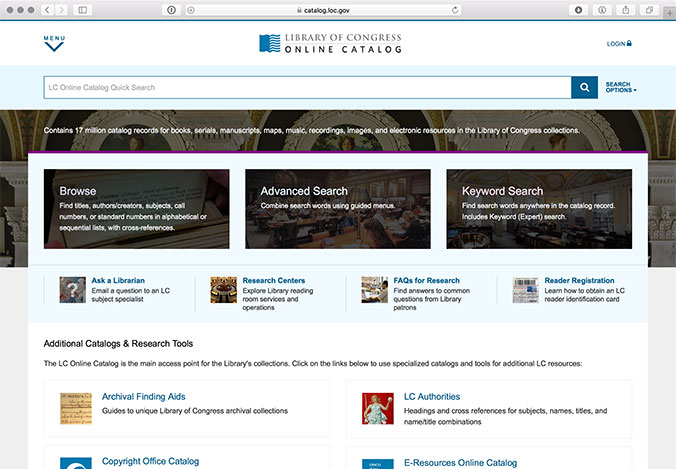Viewport: 676px width, 469px height.
Task: Open the Copyright Office Catalog link
Action: 150,462
